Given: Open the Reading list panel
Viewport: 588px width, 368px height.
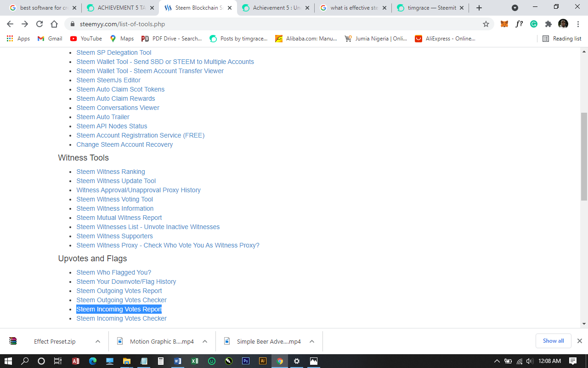Looking at the screenshot, I should (562, 39).
